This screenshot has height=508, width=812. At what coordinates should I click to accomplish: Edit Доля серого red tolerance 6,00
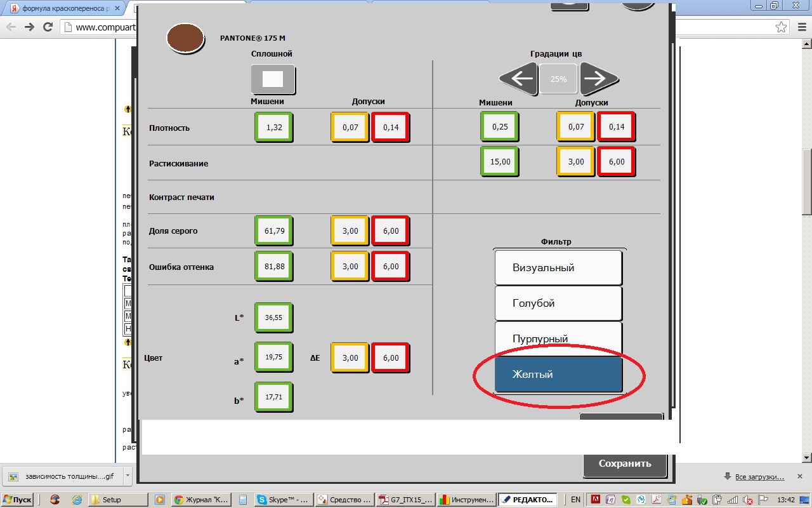390,231
